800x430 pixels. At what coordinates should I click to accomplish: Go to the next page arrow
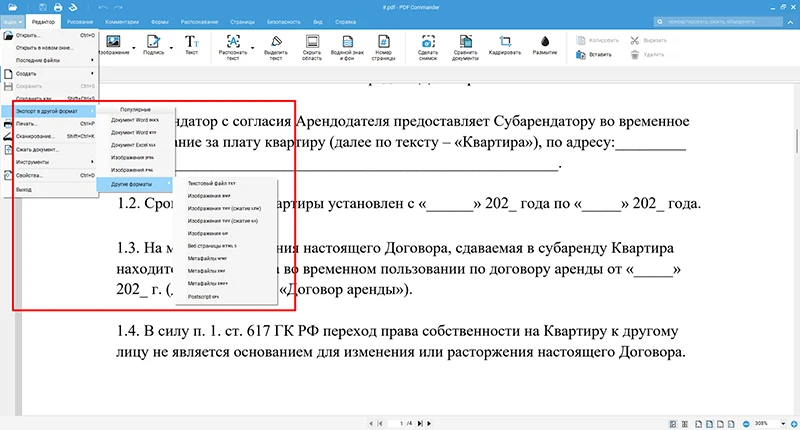click(x=429, y=423)
